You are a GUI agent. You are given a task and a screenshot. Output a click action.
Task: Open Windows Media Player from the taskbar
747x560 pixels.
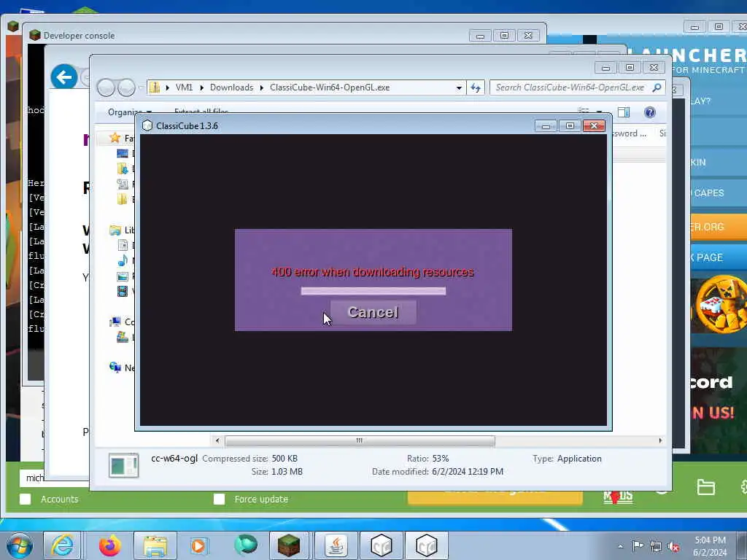click(x=198, y=545)
